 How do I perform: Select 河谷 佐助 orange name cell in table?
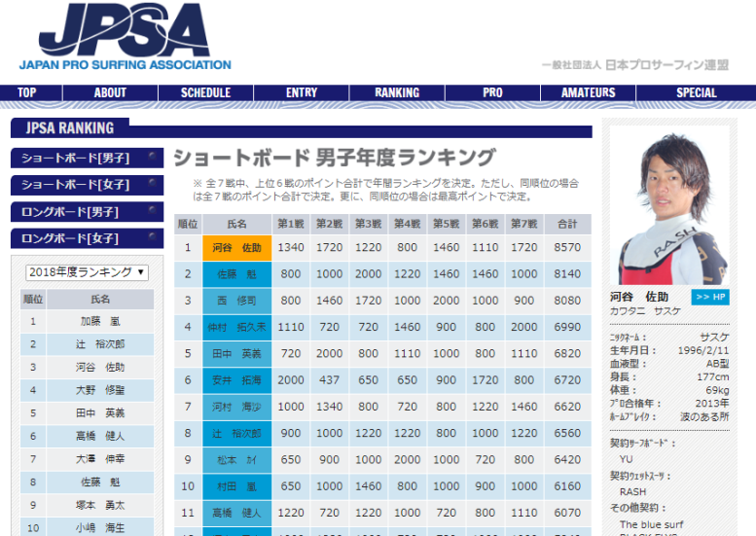(236, 248)
